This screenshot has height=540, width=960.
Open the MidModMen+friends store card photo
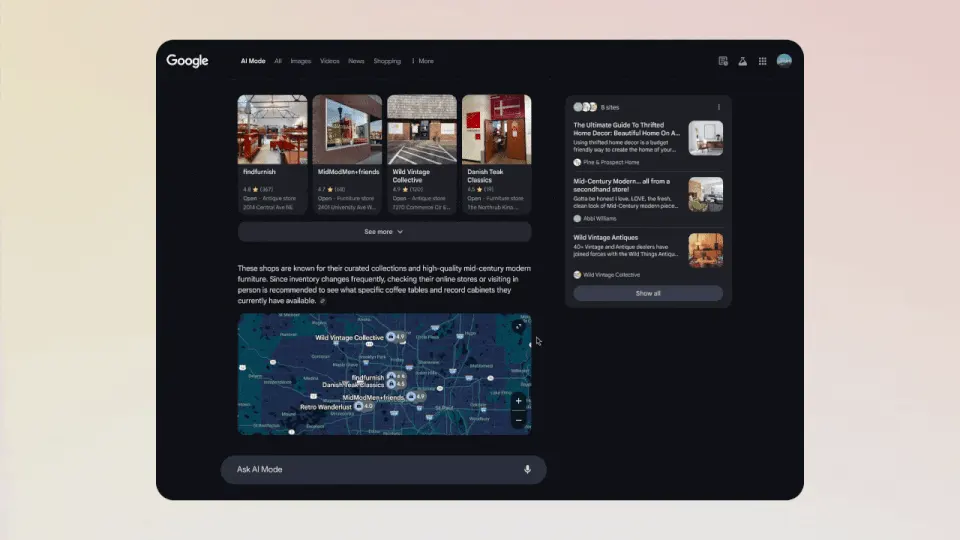pos(347,129)
